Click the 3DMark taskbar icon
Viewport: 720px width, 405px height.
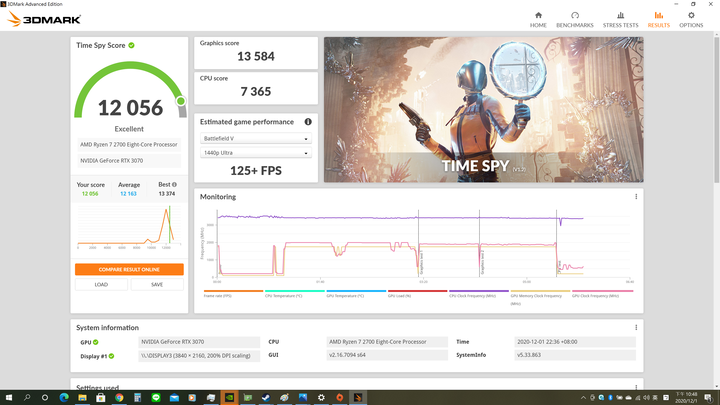point(358,397)
